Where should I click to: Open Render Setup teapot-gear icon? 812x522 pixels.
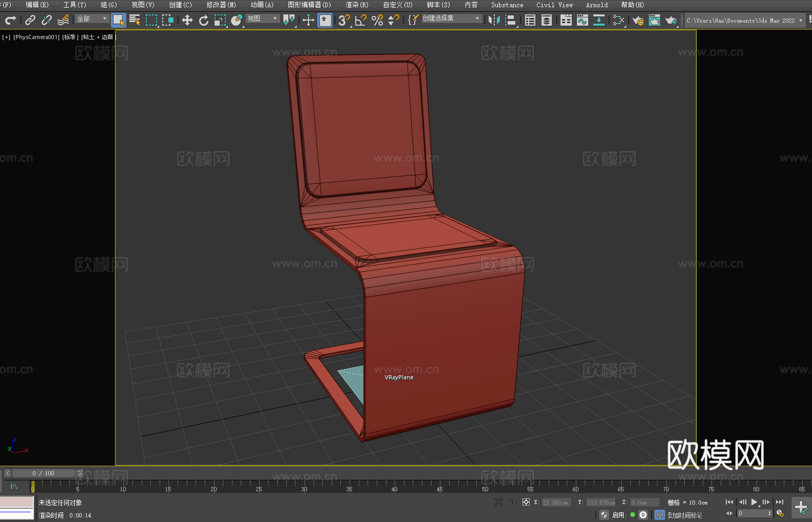click(x=638, y=20)
